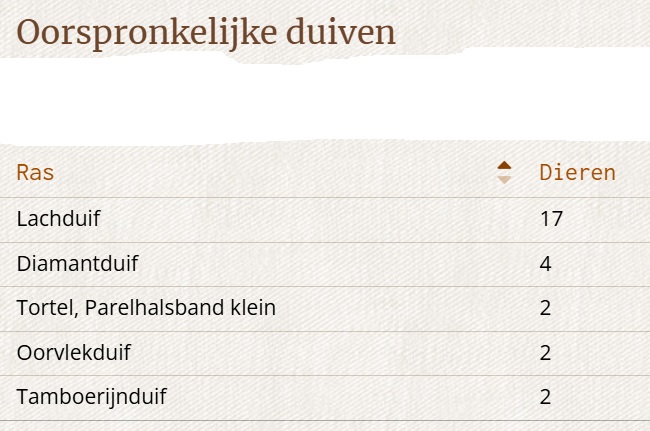Select the animal count 17 for Lachduif
Screen dimensions: 650x431
click(551, 219)
